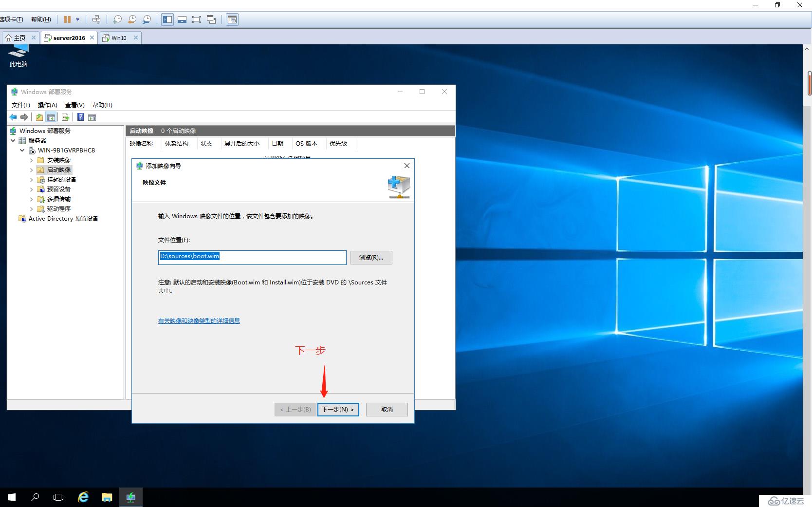Collapse the WIN-9B1GVRPBHC8 server node
This screenshot has width=812, height=507.
point(22,150)
